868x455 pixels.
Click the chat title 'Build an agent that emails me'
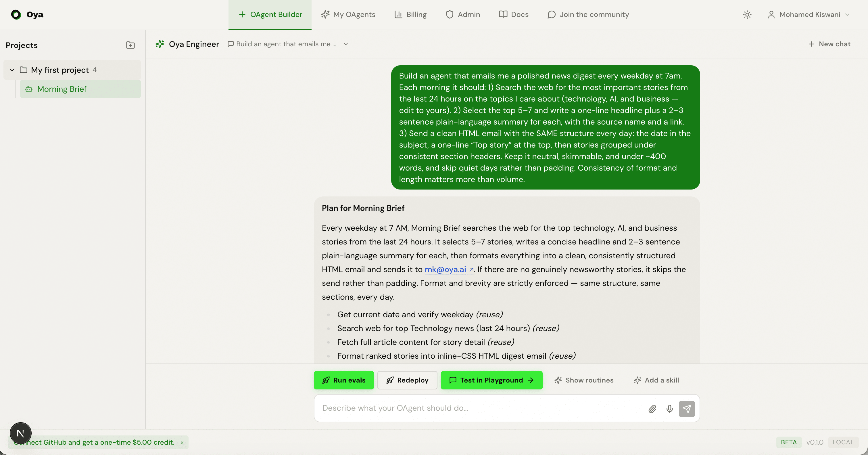(x=286, y=44)
